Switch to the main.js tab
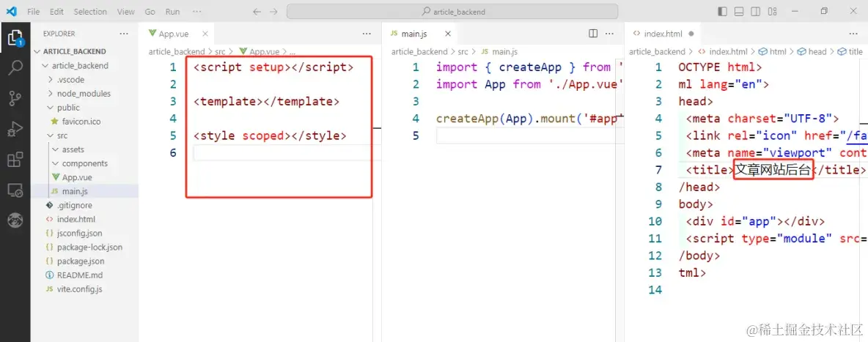 pyautogui.click(x=421, y=34)
